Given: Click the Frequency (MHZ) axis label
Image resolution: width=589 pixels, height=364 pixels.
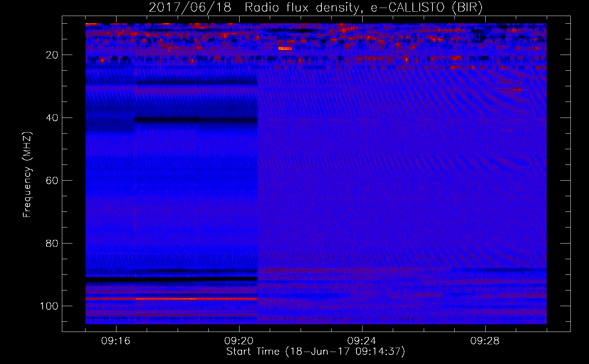Looking at the screenshot, I should (27, 175).
